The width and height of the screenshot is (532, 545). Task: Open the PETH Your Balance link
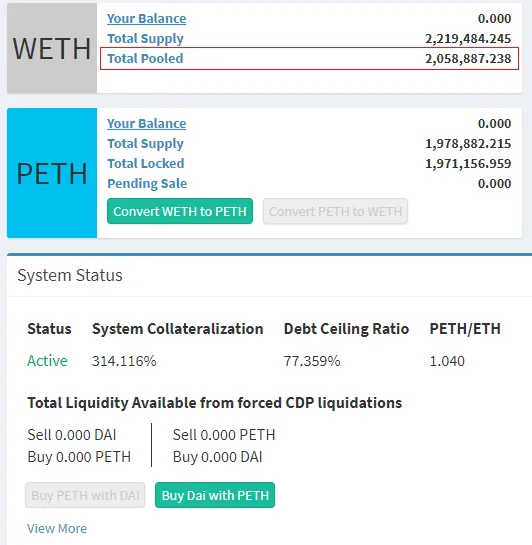click(146, 123)
